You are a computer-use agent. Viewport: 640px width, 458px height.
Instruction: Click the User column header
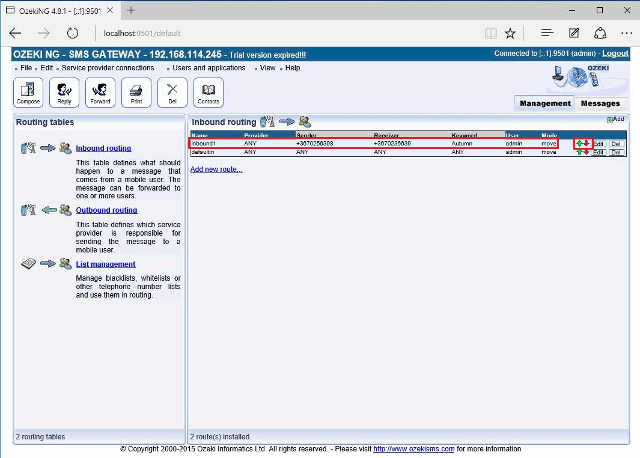click(x=512, y=135)
